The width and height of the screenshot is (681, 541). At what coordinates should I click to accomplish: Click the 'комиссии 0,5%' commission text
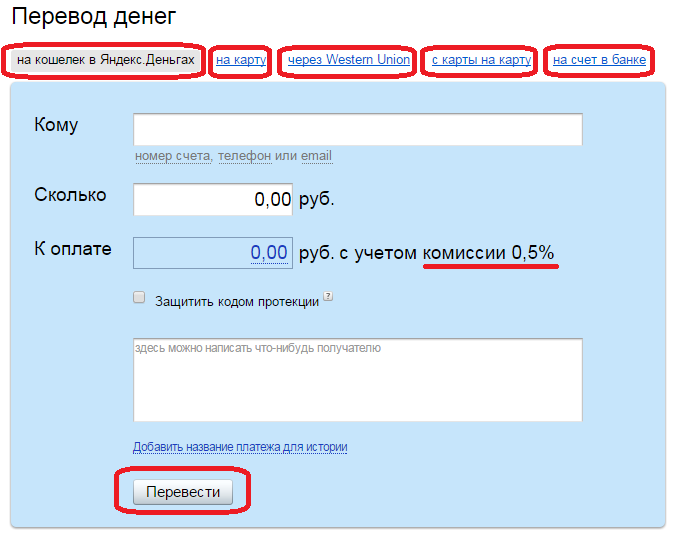coord(489,253)
